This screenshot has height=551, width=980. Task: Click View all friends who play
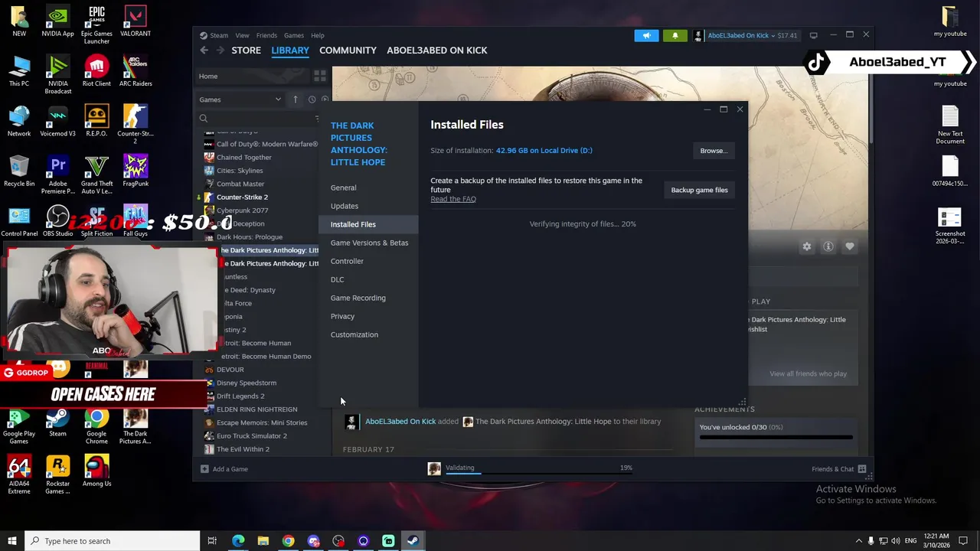click(x=808, y=373)
